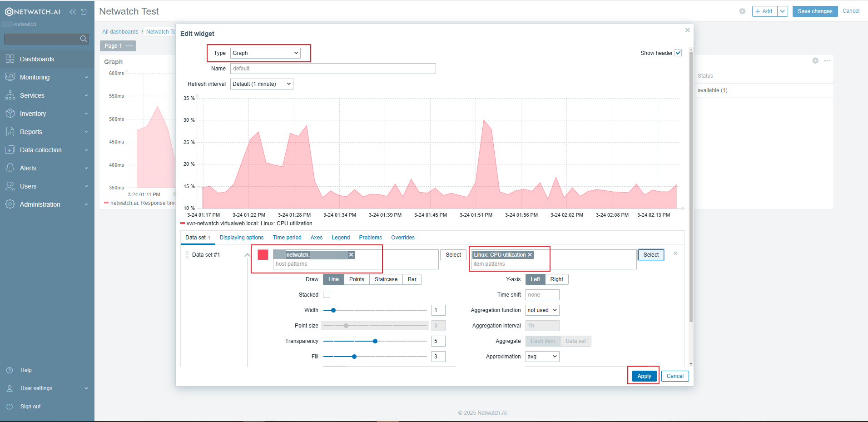Collapse the sidebar with the double-arrow icon
Image resolution: width=868 pixels, height=422 pixels.
click(x=72, y=11)
